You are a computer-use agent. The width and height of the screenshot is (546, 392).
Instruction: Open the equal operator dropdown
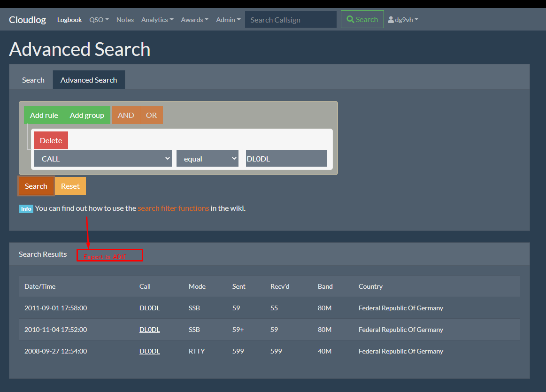point(208,158)
